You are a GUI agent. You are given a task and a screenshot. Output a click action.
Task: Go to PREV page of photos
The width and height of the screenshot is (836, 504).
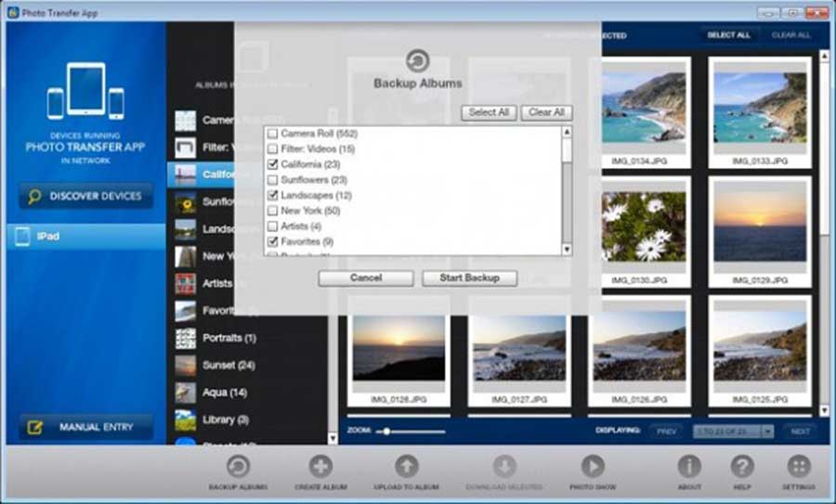click(x=666, y=432)
